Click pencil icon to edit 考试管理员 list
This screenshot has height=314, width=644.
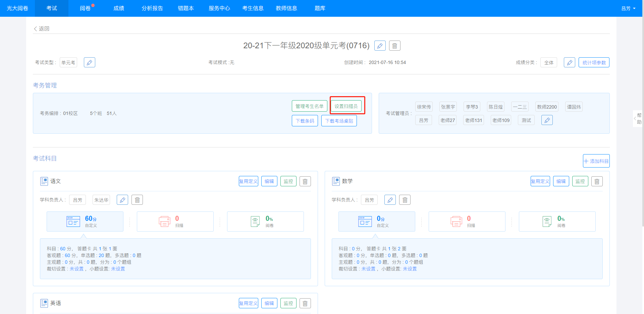[547, 120]
